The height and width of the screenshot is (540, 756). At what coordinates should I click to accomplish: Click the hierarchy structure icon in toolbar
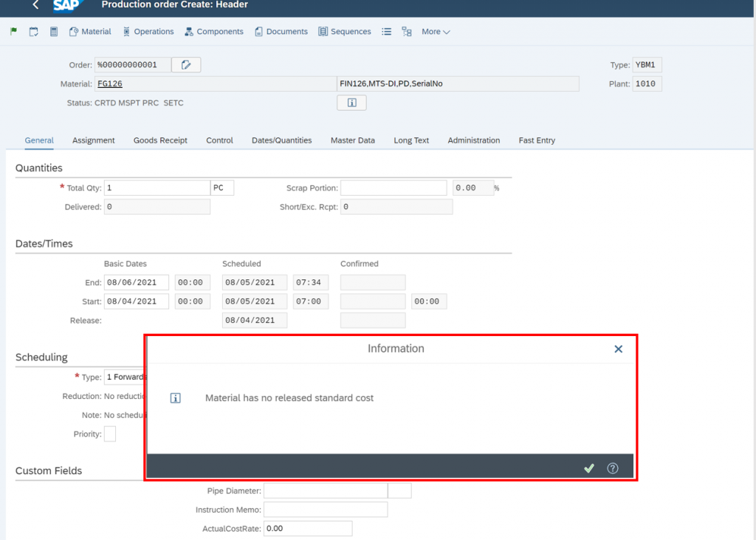point(407,31)
